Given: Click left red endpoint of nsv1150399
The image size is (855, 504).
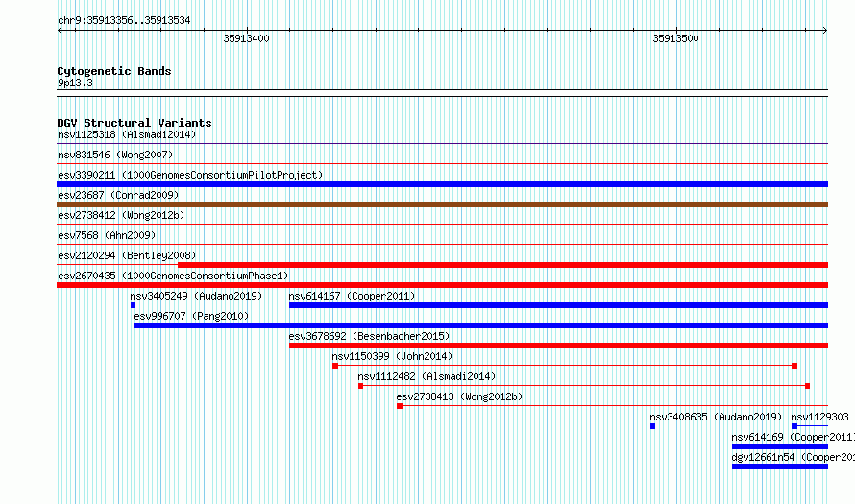Looking at the screenshot, I should coord(335,366).
